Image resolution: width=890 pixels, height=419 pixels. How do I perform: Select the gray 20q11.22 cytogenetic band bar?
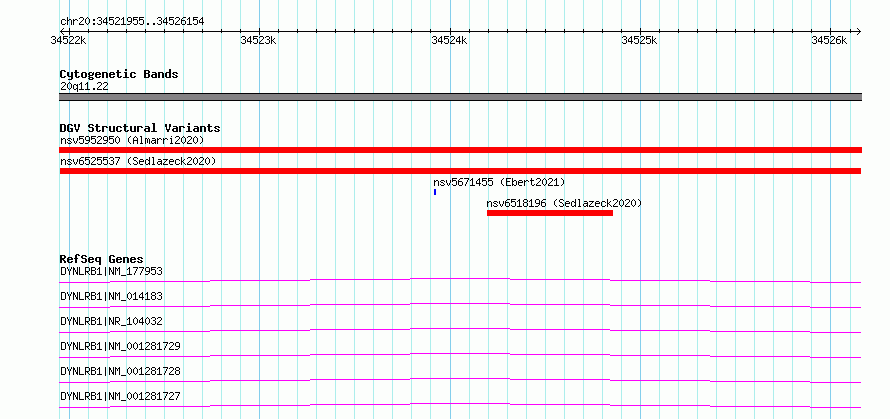[x=460, y=97]
